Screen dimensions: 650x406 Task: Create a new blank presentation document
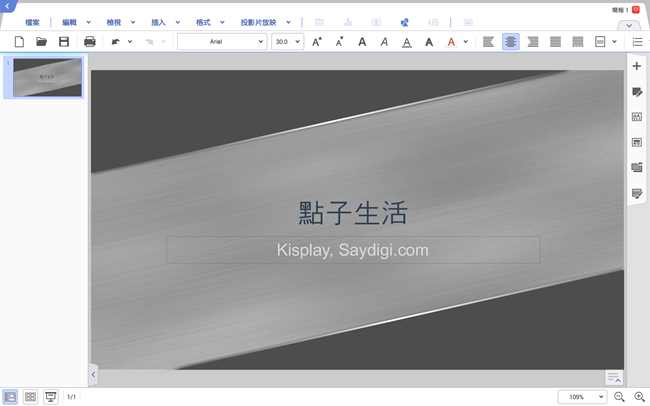[x=19, y=42]
